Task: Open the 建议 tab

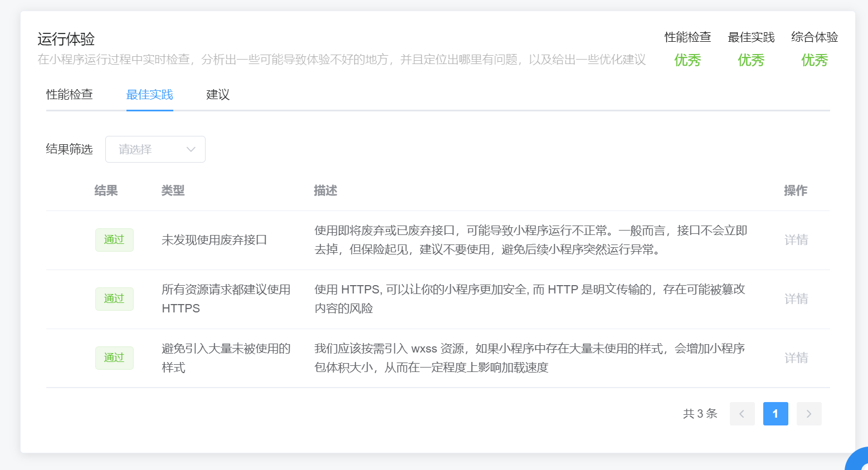Action: pyautogui.click(x=218, y=95)
